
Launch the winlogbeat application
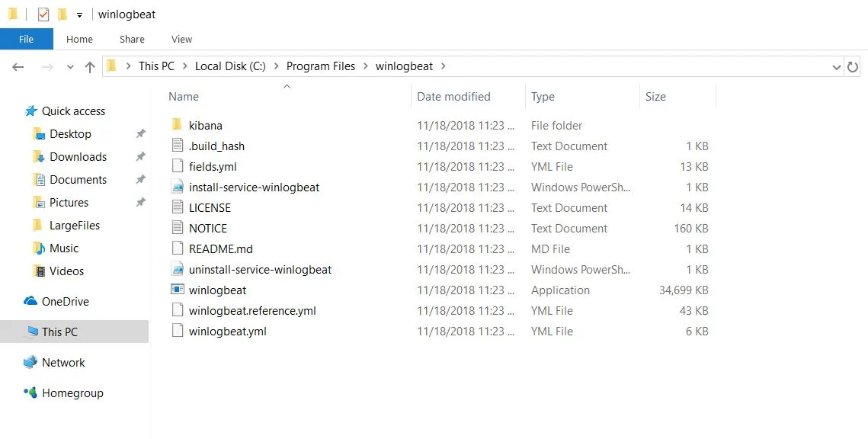coord(218,290)
